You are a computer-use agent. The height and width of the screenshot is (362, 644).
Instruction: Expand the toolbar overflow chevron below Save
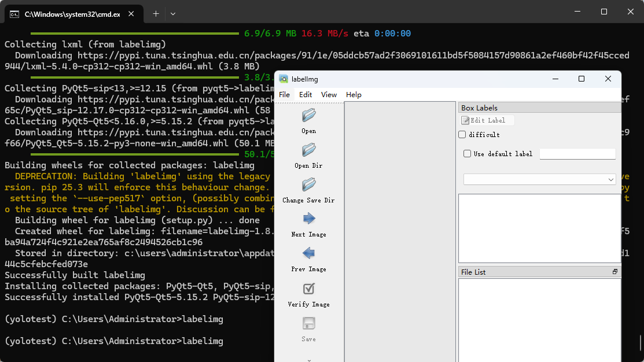pyautogui.click(x=309, y=360)
